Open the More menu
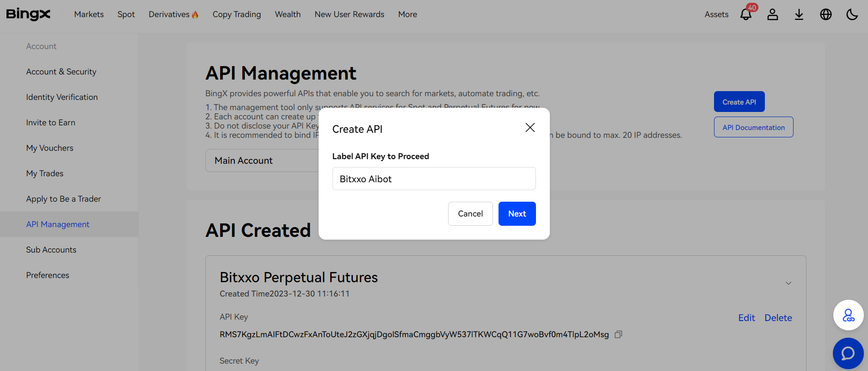The width and height of the screenshot is (868, 371). (x=407, y=14)
